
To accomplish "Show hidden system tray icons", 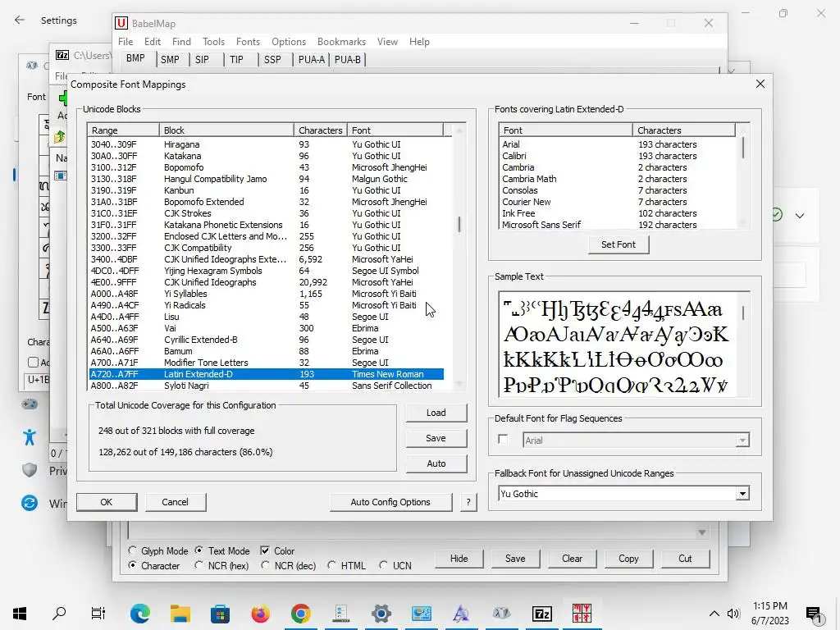I will 714,614.
